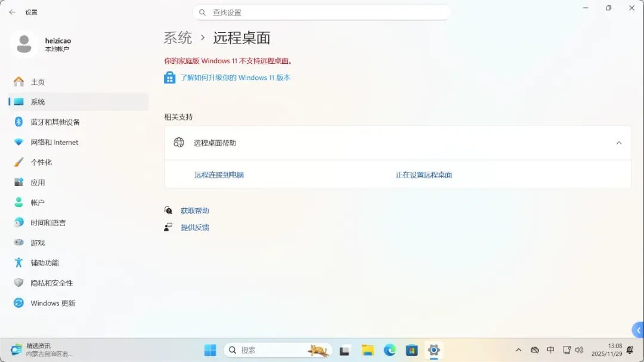Viewport: 644px width, 362px height.
Task: Click the feedback icon beside 提供反馈
Action: (169, 227)
